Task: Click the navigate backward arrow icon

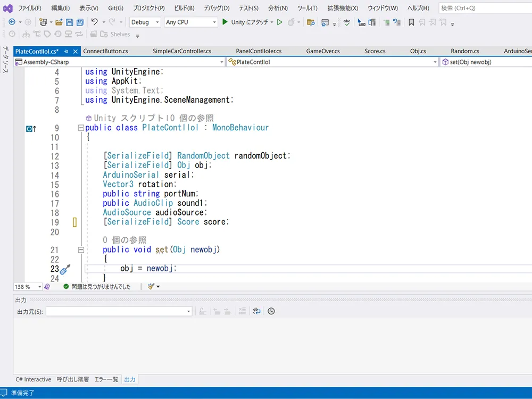Action: pyautogui.click(x=12, y=22)
